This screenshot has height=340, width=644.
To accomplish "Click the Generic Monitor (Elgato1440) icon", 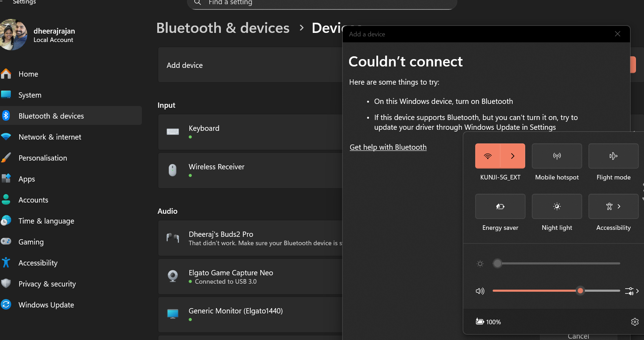I will click(x=173, y=314).
